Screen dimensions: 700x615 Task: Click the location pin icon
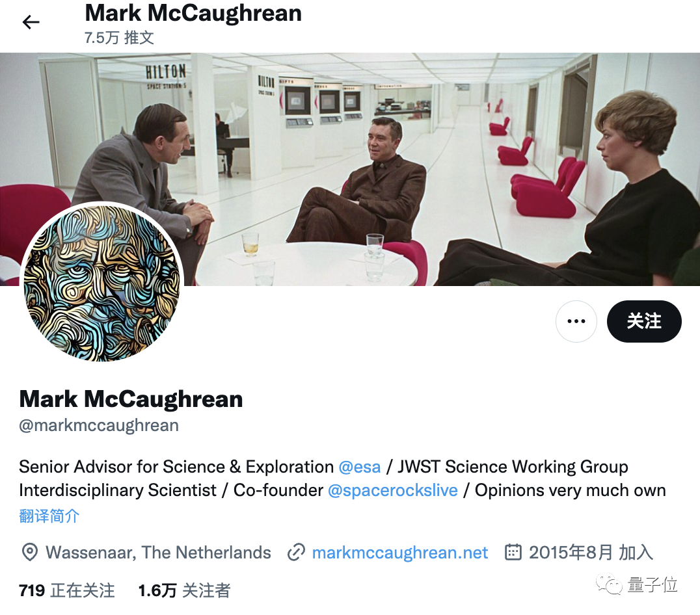click(29, 552)
